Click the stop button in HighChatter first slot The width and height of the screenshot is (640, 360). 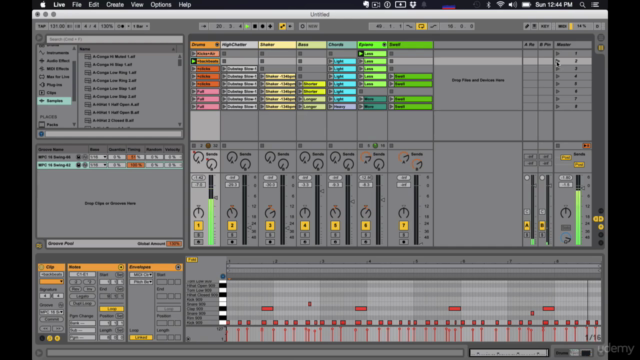[224, 53]
